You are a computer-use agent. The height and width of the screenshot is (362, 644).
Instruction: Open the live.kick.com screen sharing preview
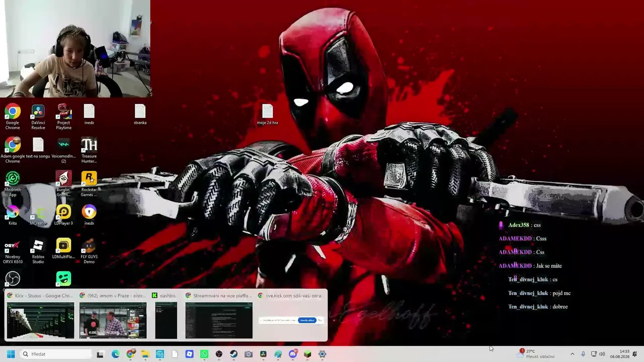pos(291,315)
